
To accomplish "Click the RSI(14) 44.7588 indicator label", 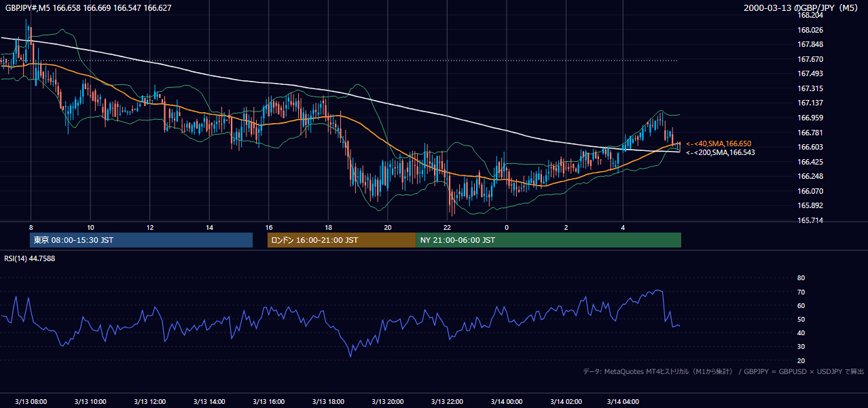I will point(30,258).
